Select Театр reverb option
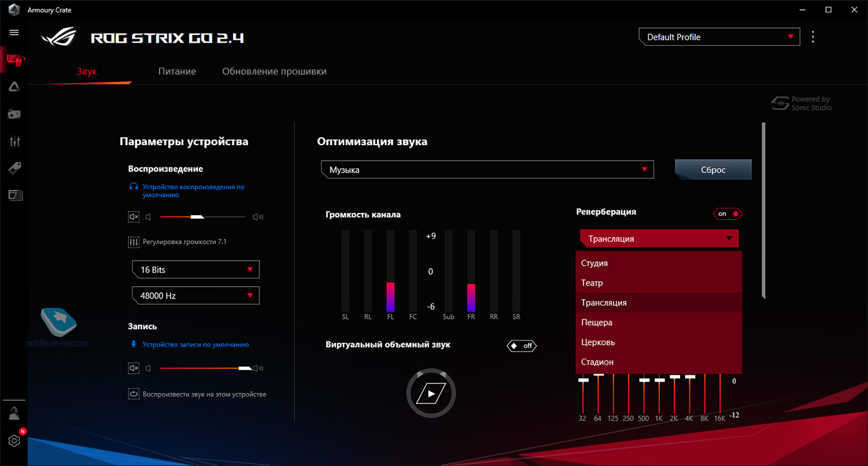The height and width of the screenshot is (466, 868). click(658, 283)
